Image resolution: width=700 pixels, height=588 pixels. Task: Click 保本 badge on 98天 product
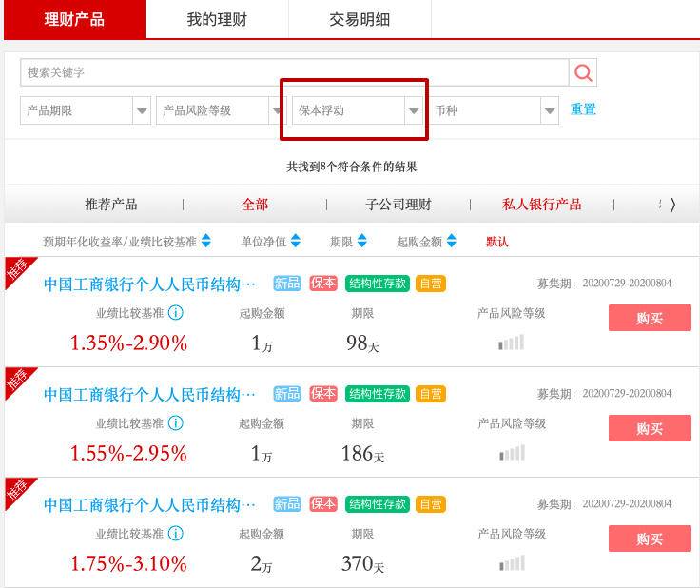pyautogui.click(x=323, y=284)
